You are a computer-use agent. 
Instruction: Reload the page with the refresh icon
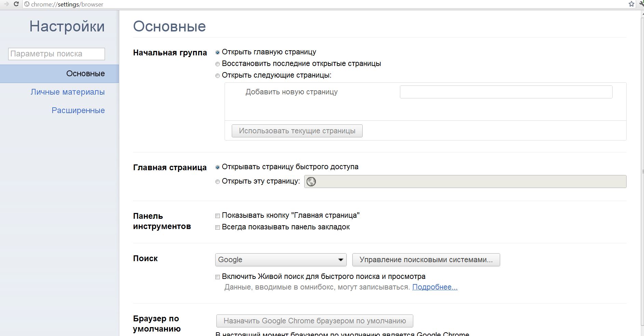pos(16,4)
